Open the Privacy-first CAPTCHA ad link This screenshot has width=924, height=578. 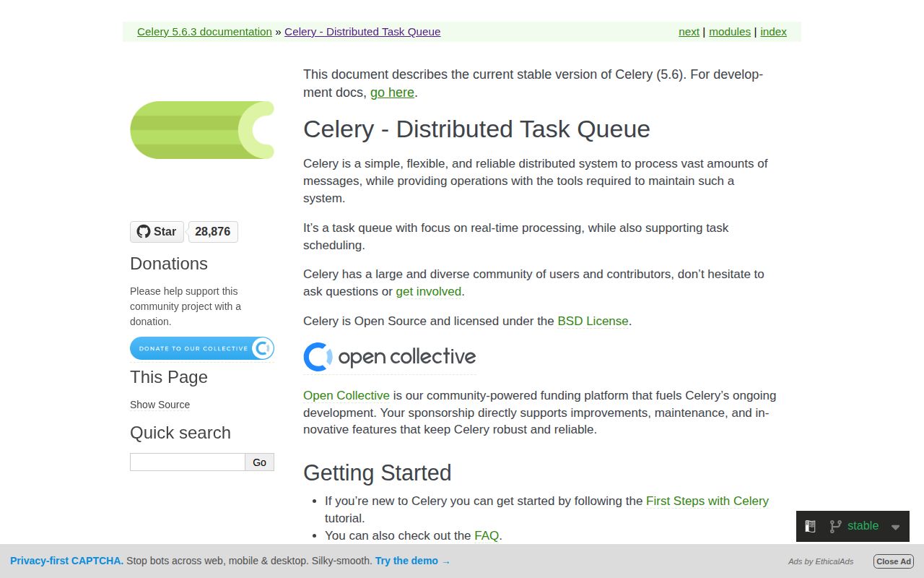coord(66,561)
